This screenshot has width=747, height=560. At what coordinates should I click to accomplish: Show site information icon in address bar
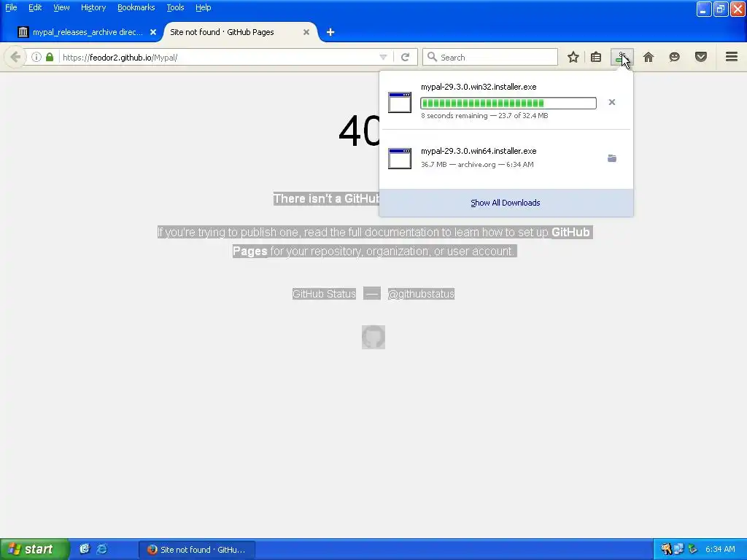[x=36, y=57]
